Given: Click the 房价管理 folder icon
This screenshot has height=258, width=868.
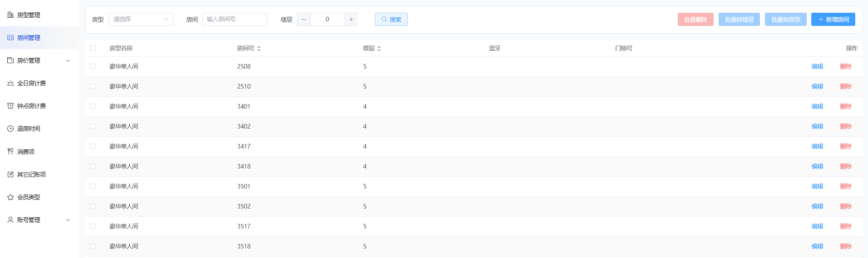Looking at the screenshot, I should click(10, 60).
